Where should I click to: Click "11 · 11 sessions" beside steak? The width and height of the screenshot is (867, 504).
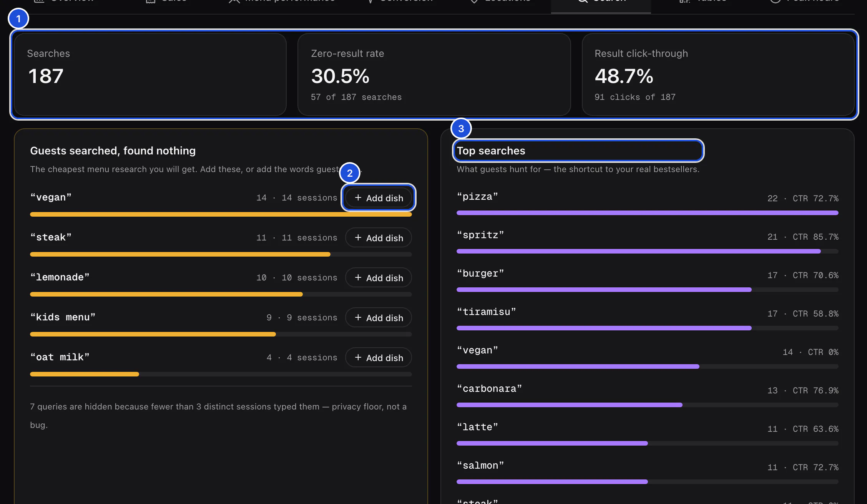coord(297,238)
